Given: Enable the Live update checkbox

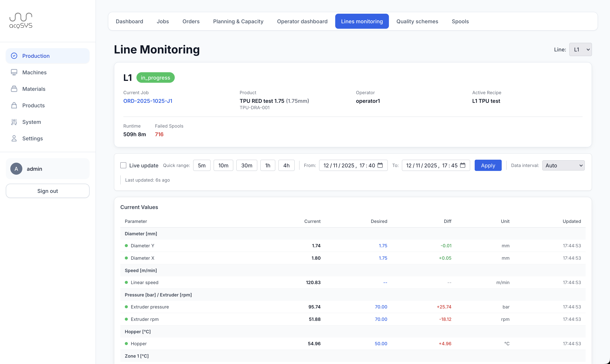Looking at the screenshot, I should pyautogui.click(x=123, y=165).
